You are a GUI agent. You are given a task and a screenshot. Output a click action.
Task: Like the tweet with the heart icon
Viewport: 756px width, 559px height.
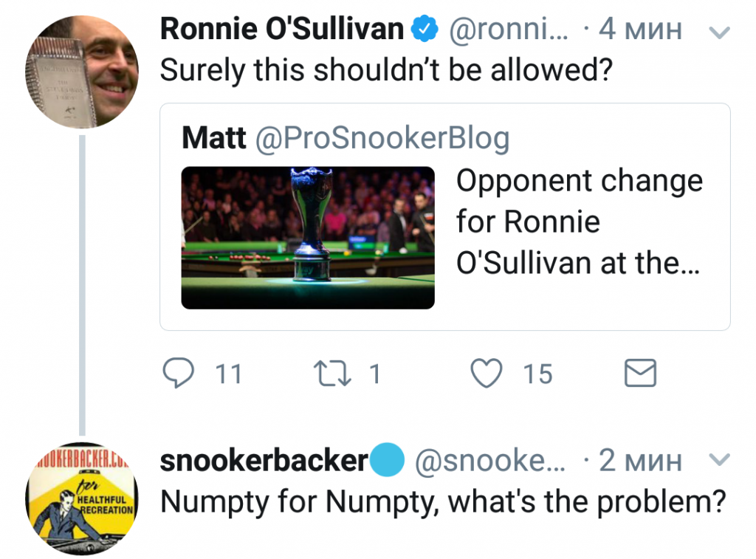(487, 374)
